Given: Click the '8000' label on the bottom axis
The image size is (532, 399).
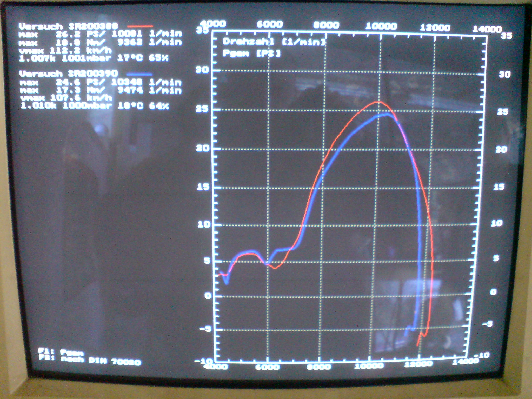Looking at the screenshot, I should point(319,367).
